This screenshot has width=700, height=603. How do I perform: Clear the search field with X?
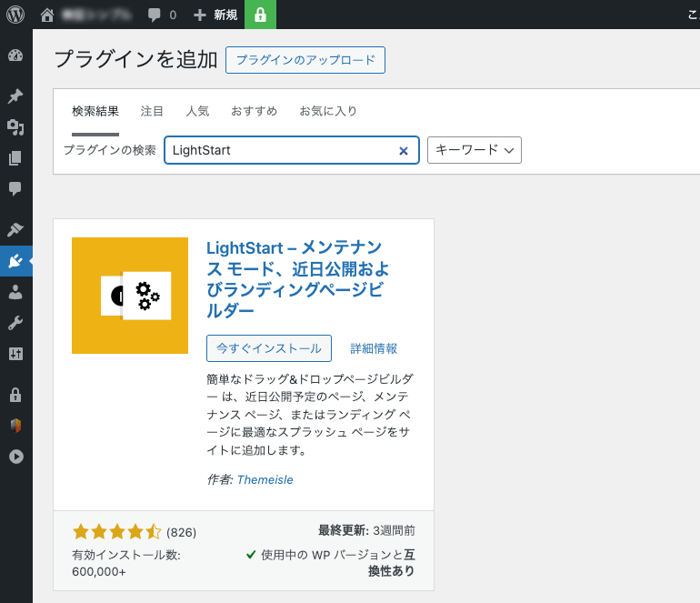click(x=404, y=151)
